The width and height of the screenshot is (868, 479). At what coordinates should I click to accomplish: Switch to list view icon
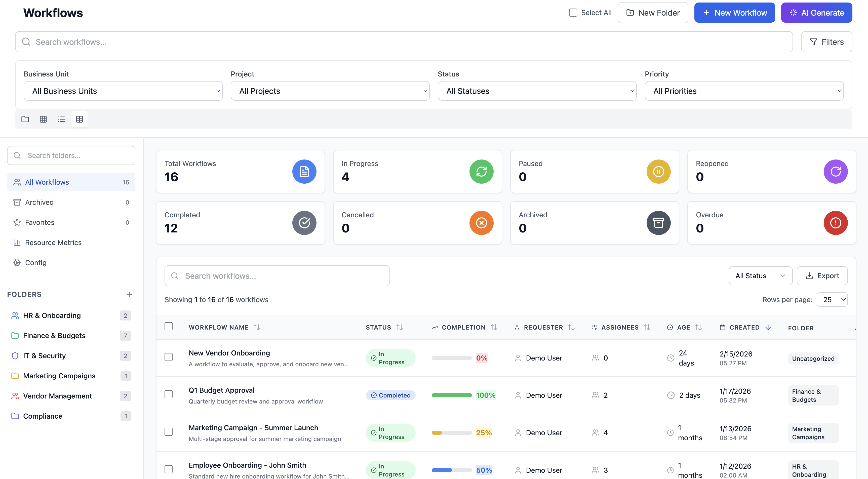(x=61, y=119)
